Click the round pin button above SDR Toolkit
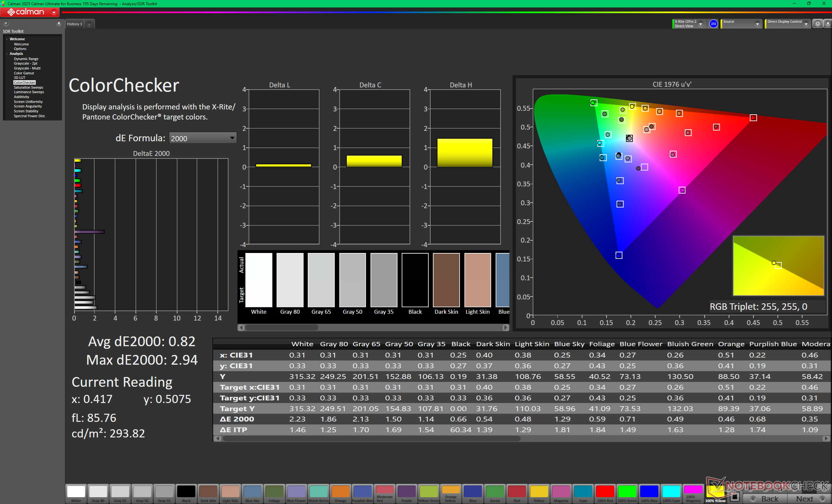The width and height of the screenshot is (832, 504). (x=6, y=24)
